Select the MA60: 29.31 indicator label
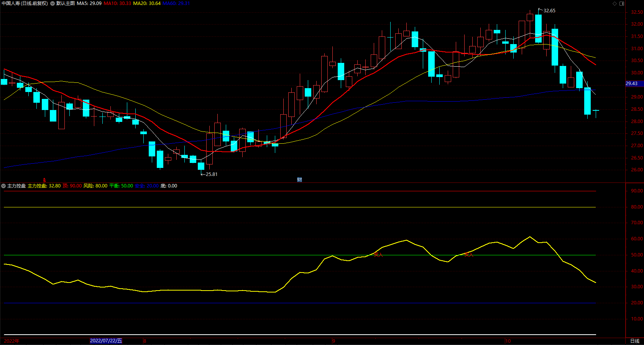The width and height of the screenshot is (644, 345). [176, 3]
